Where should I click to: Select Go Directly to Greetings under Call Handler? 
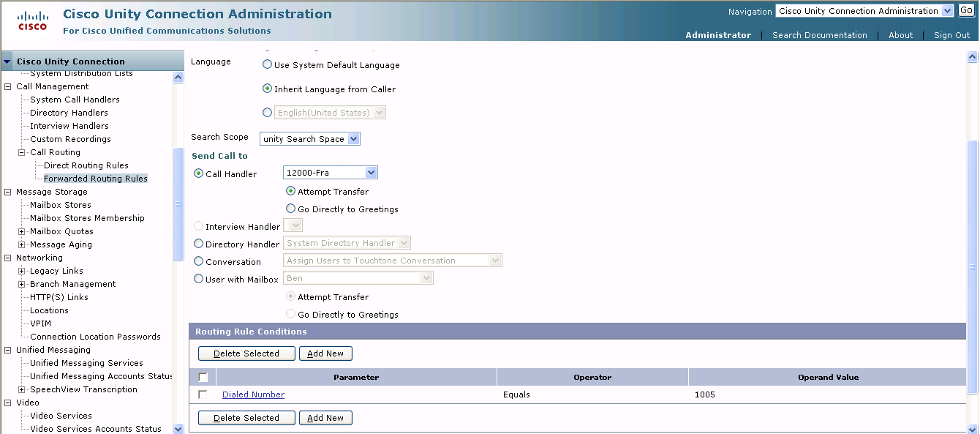(291, 209)
